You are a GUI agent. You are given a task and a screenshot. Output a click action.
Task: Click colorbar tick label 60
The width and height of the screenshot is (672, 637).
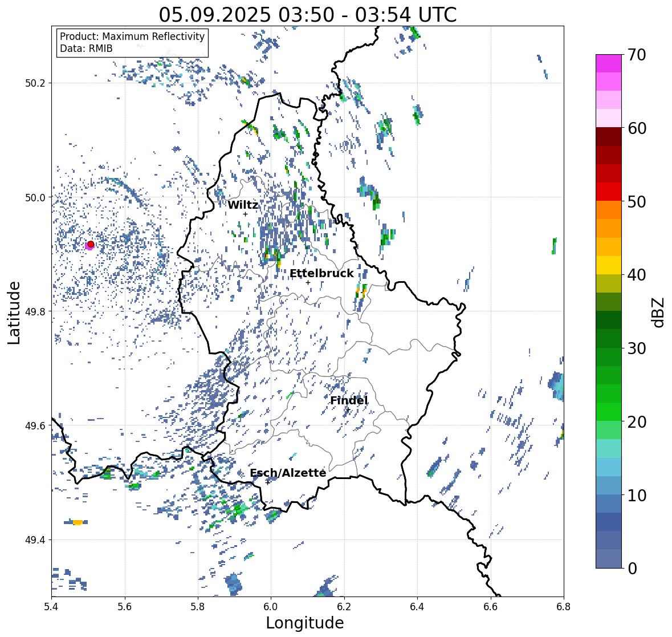[x=637, y=128]
